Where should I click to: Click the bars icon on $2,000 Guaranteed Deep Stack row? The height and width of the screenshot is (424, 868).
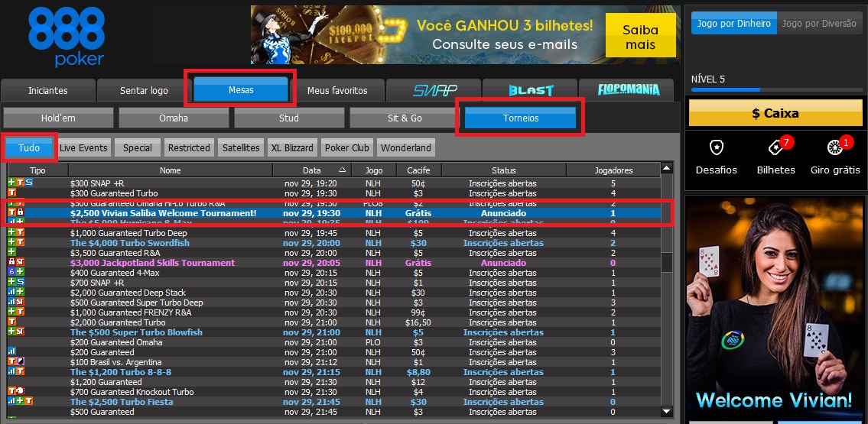(x=11, y=293)
